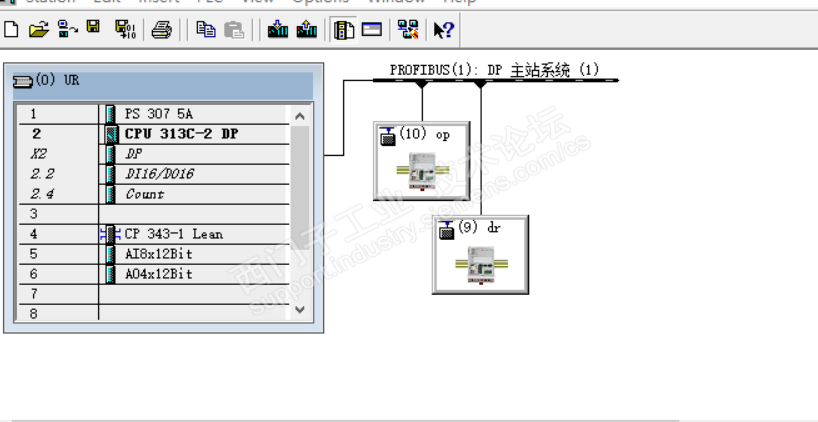Click the Download to Module icon

[x=278, y=29]
